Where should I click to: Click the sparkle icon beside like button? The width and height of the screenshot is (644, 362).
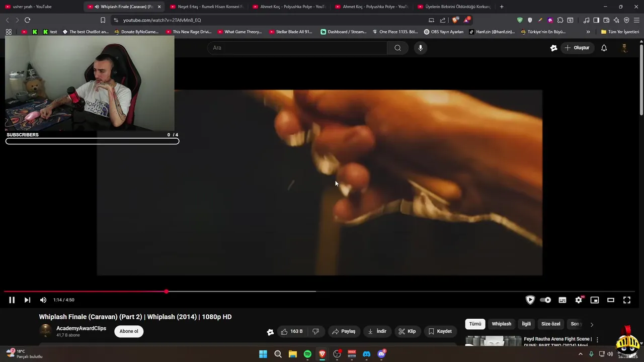270,332
